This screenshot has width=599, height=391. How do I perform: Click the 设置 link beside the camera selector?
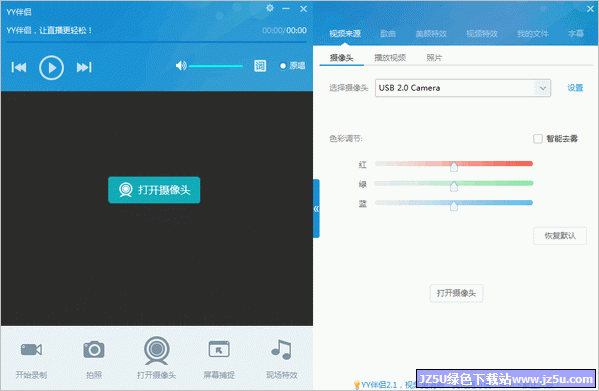tap(575, 88)
